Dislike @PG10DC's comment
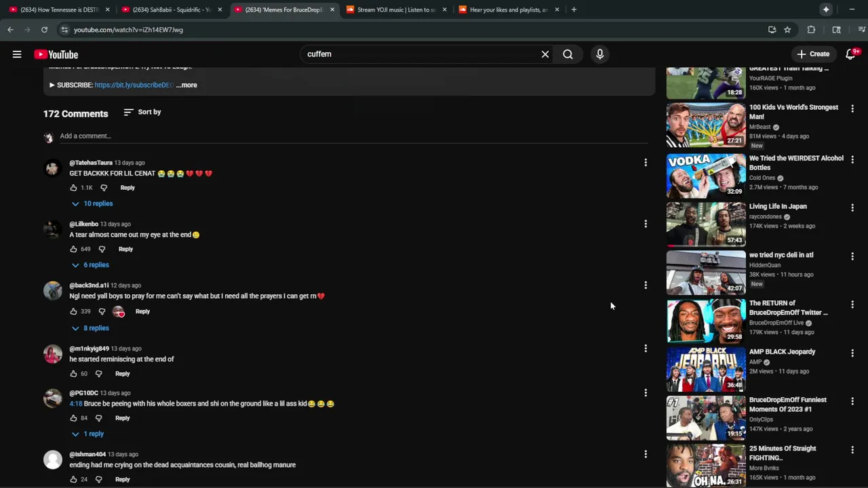868x488 pixels. point(98,418)
